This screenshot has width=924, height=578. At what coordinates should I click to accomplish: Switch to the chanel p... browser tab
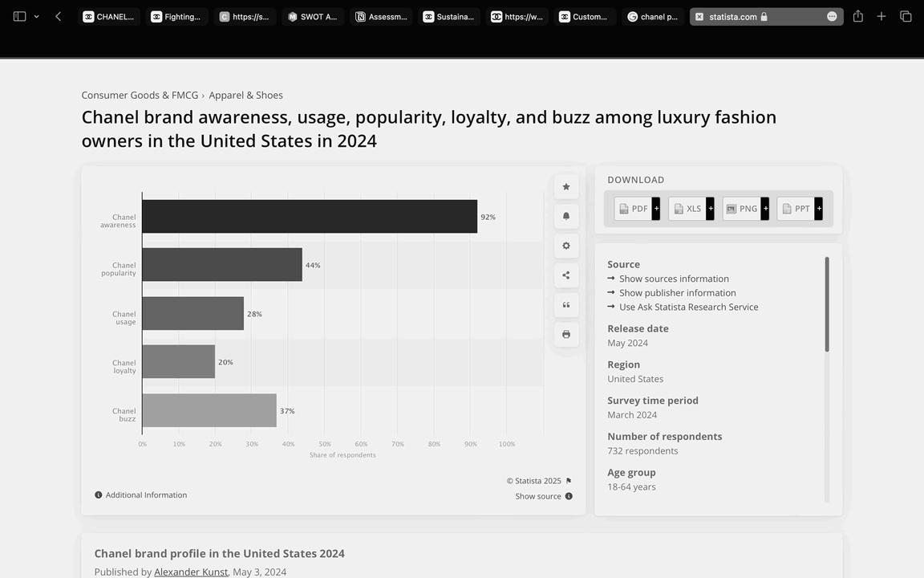tap(653, 17)
